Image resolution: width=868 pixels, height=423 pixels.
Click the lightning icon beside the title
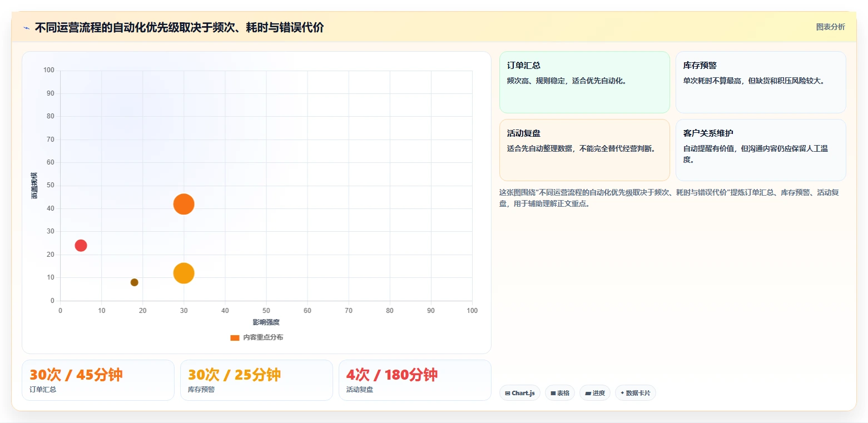27,28
